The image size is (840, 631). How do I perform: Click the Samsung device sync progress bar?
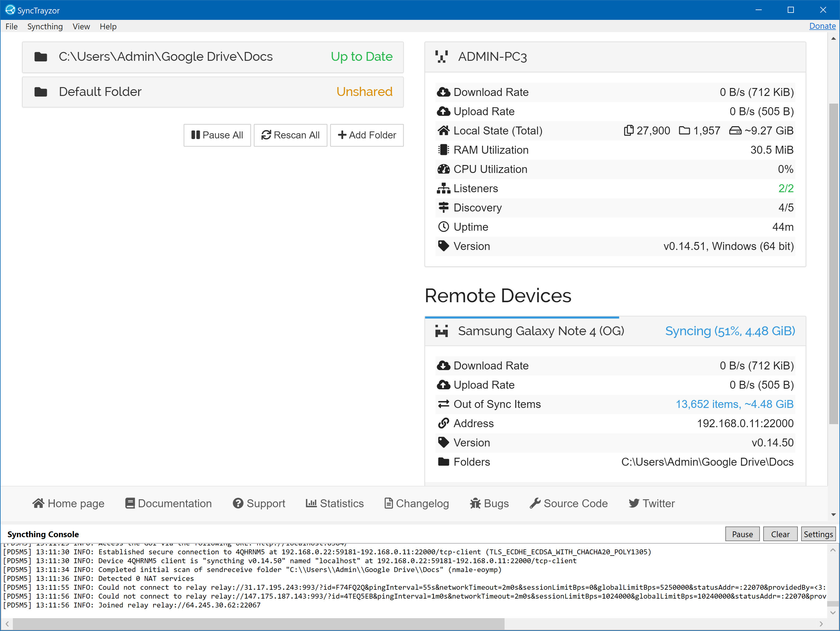click(x=522, y=317)
